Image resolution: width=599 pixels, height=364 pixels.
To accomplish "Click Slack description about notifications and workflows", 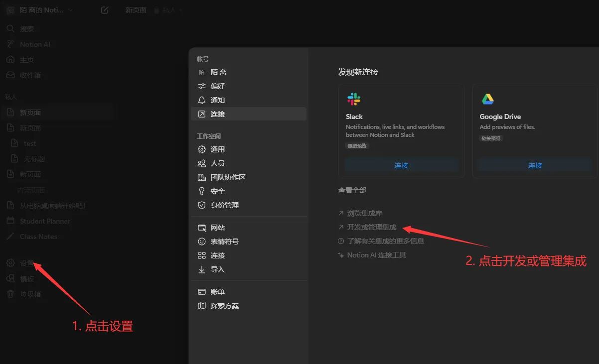I will point(395,131).
